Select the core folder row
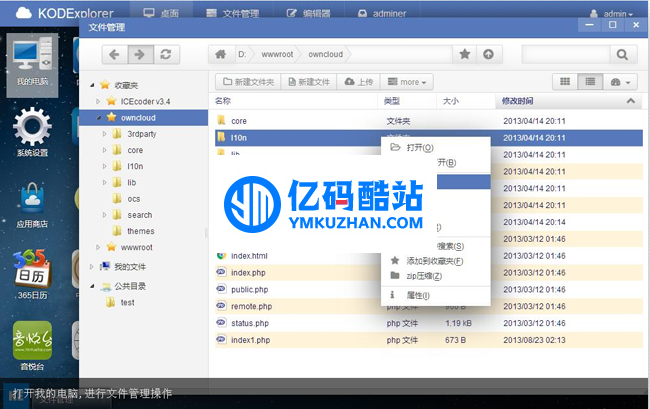This screenshot has height=409, width=650. pos(429,121)
